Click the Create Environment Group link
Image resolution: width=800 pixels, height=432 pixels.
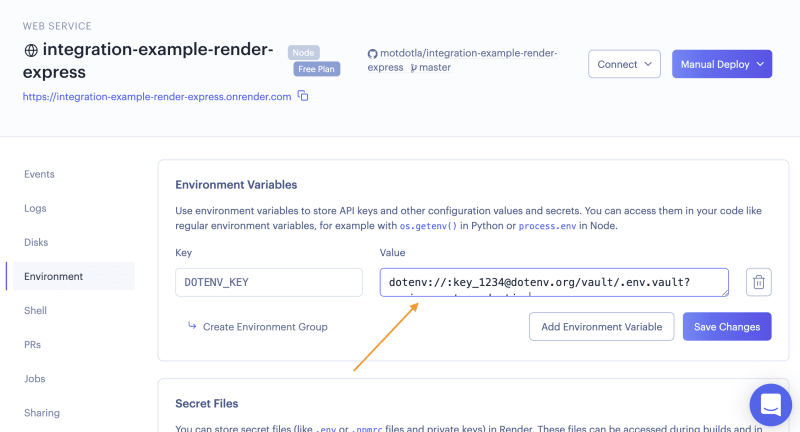[x=265, y=326]
